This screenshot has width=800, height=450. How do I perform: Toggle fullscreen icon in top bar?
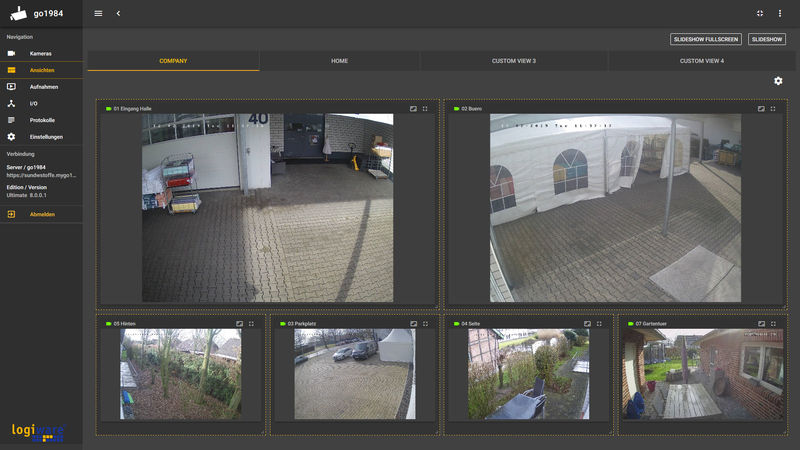click(x=760, y=13)
